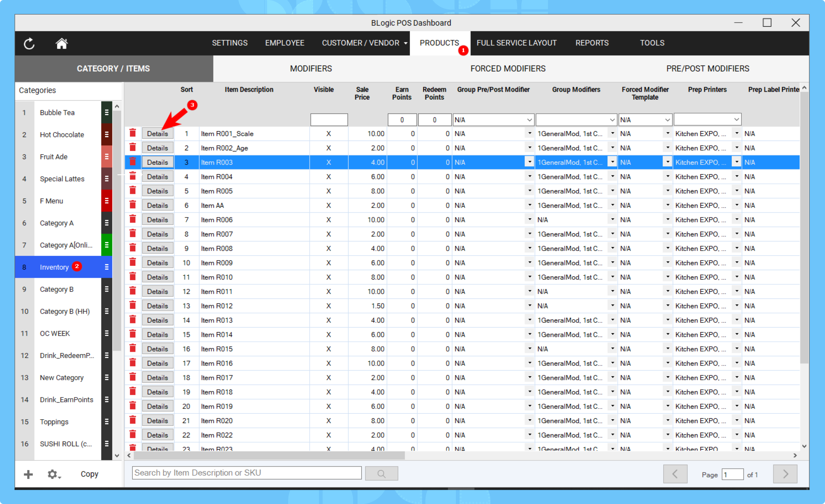The height and width of the screenshot is (504, 825).
Task: Toggle Visible mark for Item R017
Action: pyautogui.click(x=328, y=377)
